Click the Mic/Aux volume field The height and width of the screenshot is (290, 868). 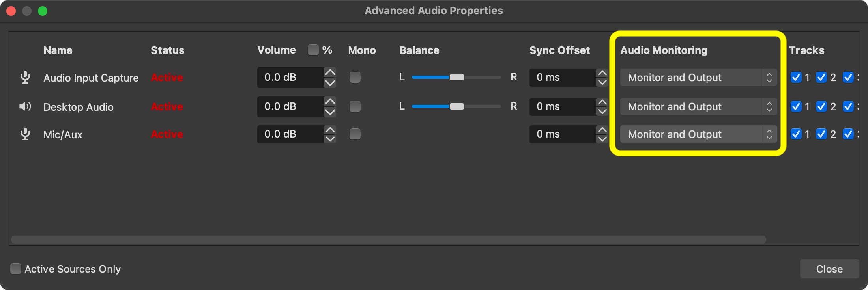[290, 134]
